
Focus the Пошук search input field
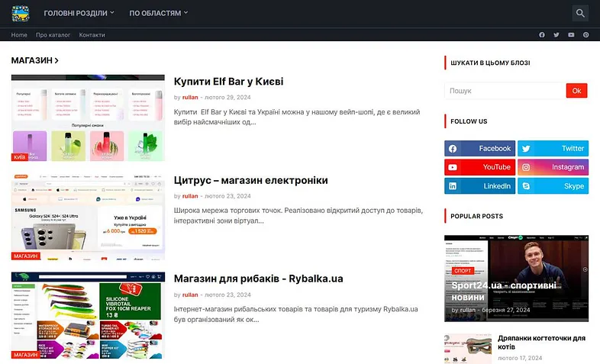point(505,91)
